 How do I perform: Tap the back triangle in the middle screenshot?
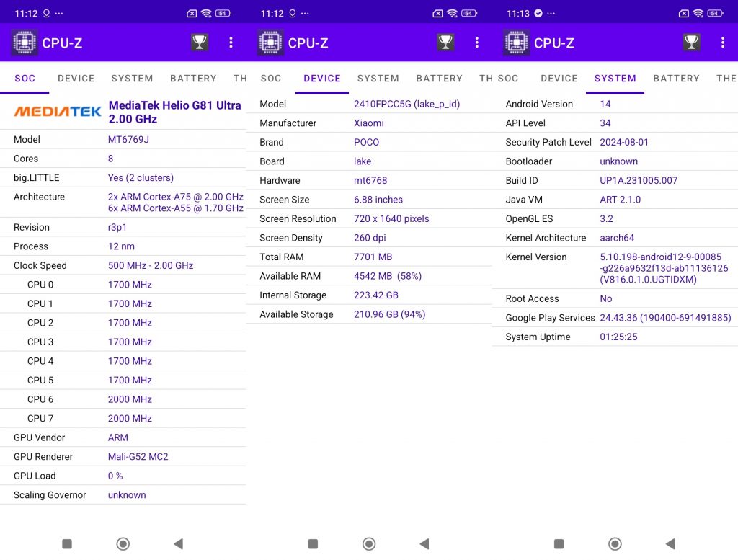424,544
